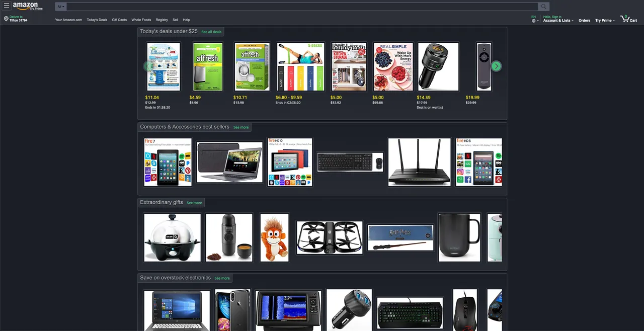Click in the search input field

coord(302,7)
